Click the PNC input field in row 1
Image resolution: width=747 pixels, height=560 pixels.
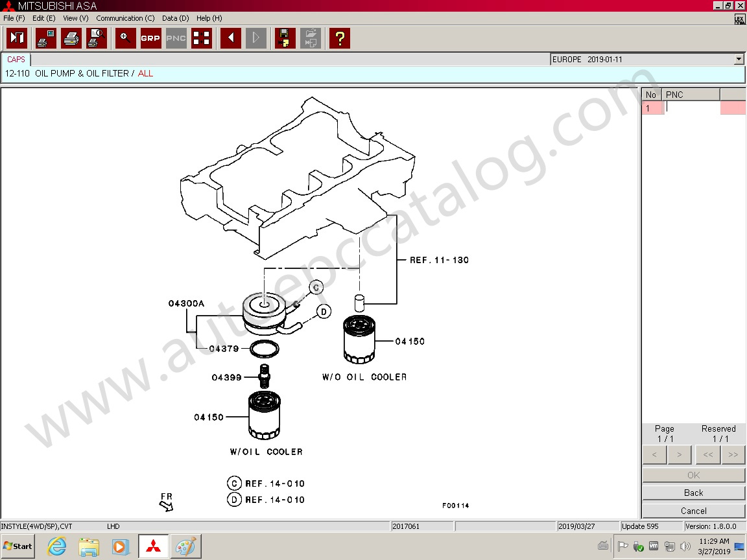pyautogui.click(x=691, y=108)
